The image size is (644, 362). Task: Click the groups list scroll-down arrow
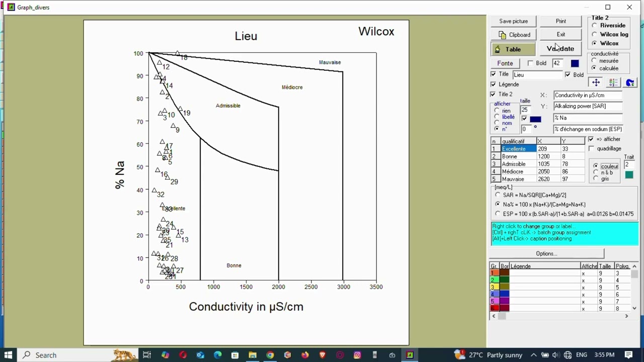click(x=634, y=308)
